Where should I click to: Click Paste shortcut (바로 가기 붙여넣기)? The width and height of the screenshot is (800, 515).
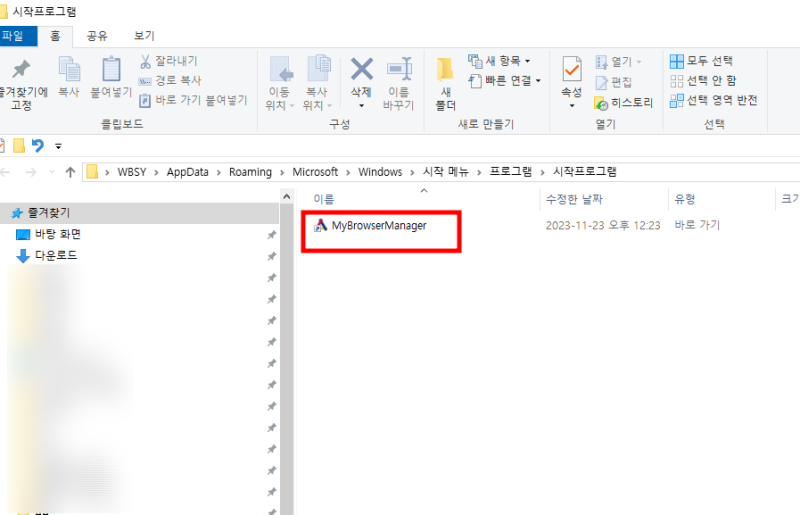(193, 101)
